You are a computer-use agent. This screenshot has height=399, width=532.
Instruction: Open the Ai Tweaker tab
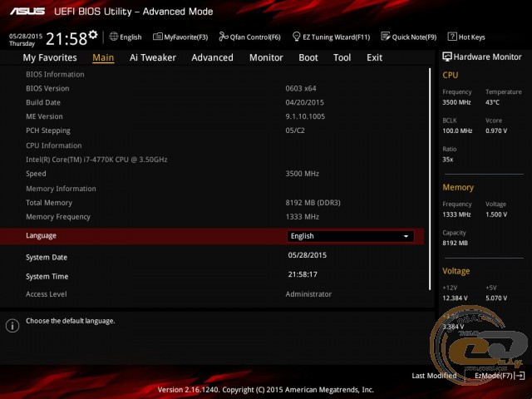click(x=153, y=57)
